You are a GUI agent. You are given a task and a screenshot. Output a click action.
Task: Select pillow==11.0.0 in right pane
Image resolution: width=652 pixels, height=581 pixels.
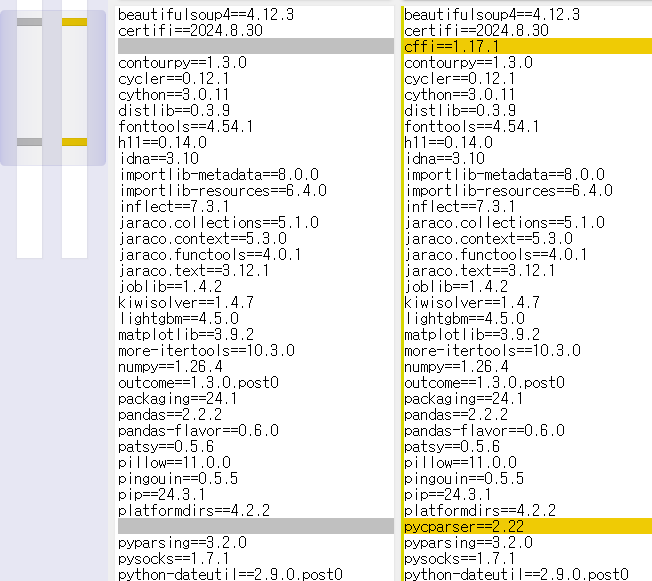click(461, 462)
